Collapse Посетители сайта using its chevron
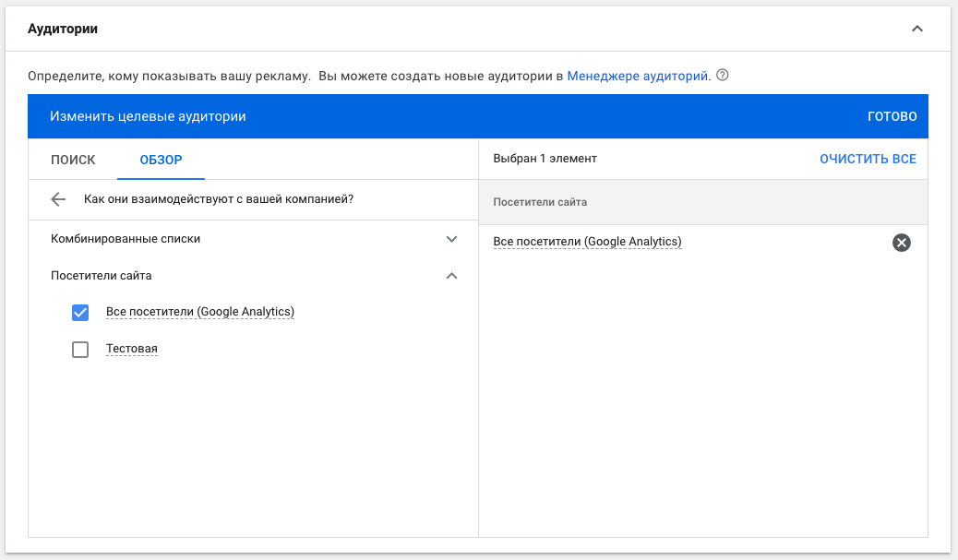The height and width of the screenshot is (560, 958). click(x=451, y=276)
